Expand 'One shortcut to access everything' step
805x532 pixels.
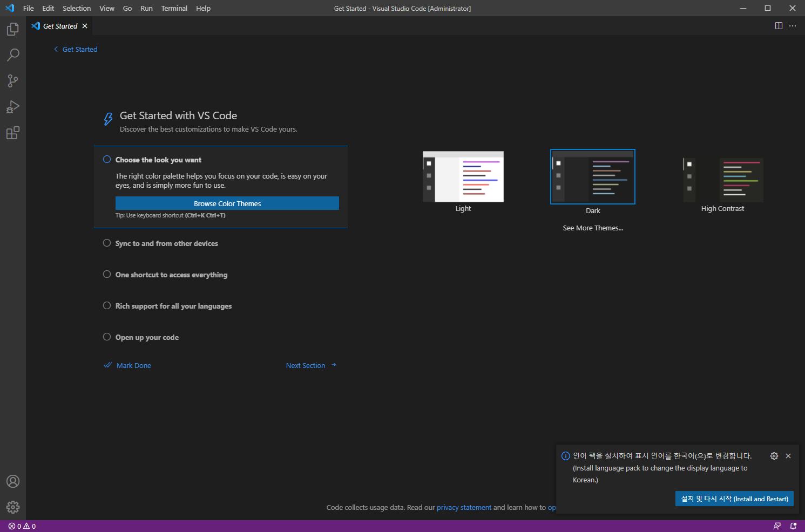click(x=171, y=275)
